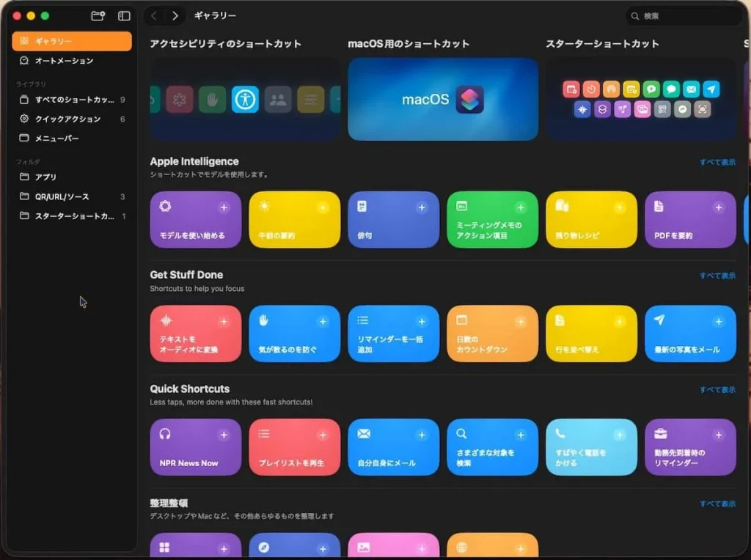Add NPR News Now with plus icon

tap(224, 435)
